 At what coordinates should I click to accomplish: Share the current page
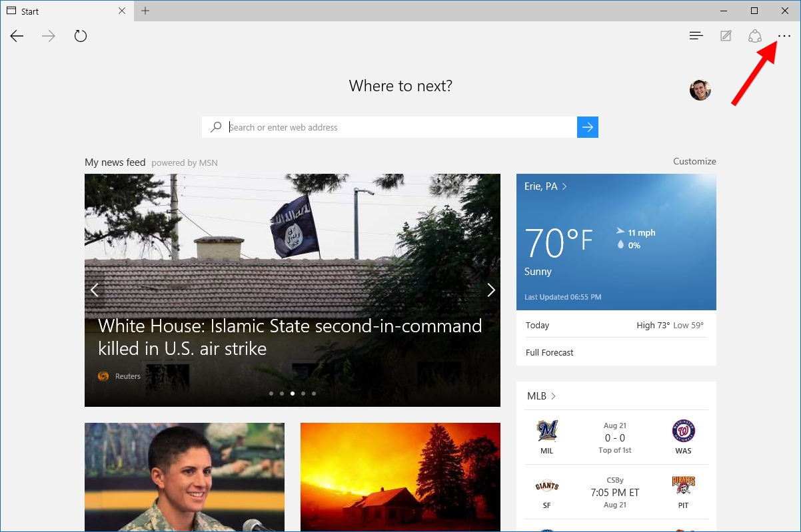point(755,35)
